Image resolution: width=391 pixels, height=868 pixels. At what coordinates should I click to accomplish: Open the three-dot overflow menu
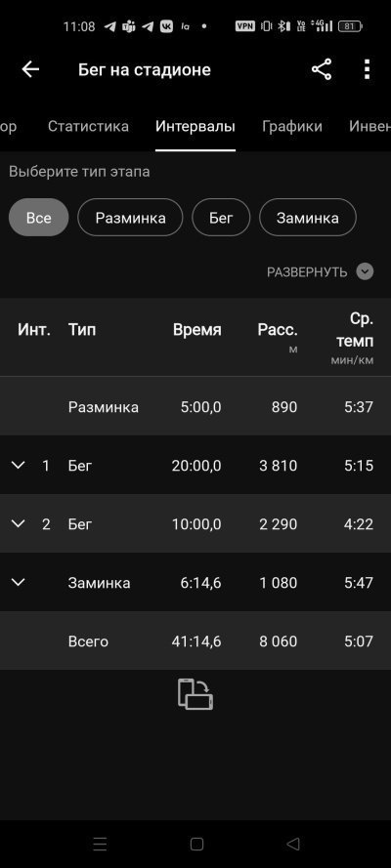367,69
